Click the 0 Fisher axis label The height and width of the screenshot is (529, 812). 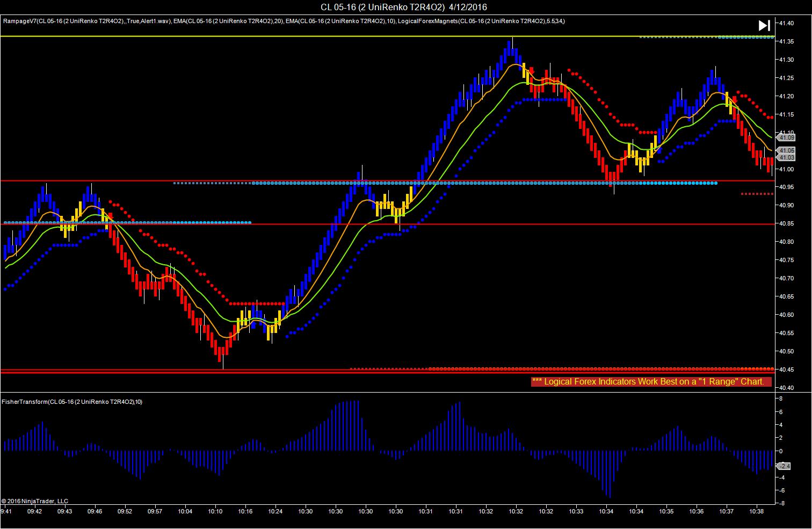pyautogui.click(x=781, y=451)
